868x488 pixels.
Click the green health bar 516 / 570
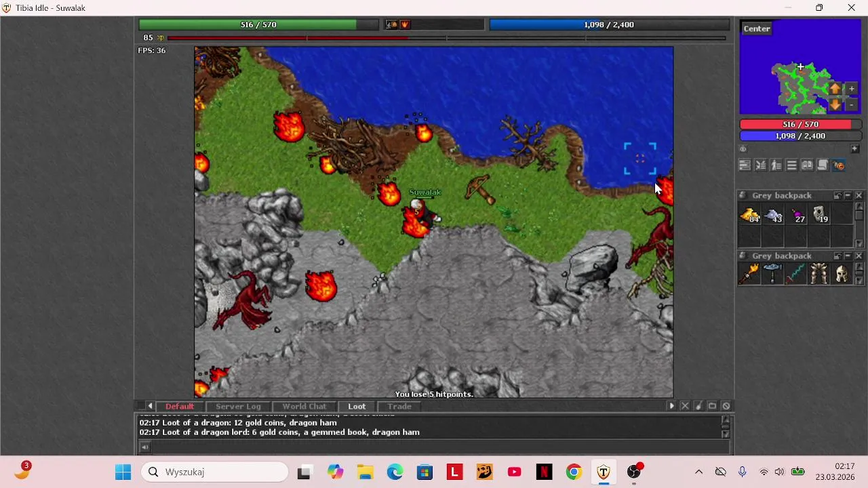click(x=258, y=24)
